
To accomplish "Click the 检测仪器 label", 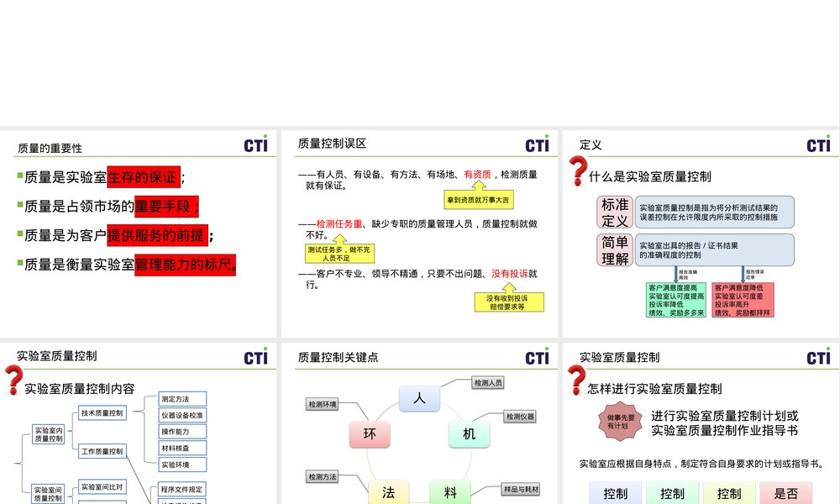I will pos(520,416).
